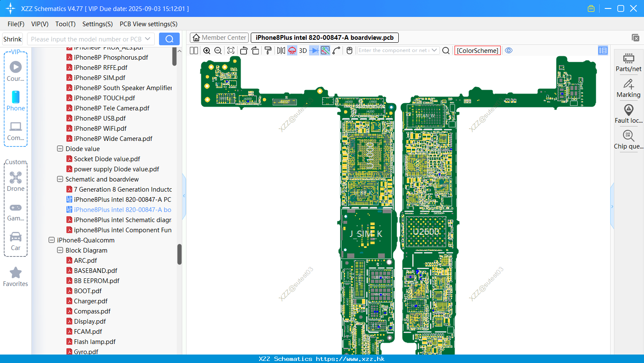Collapse the Diode value folder
Image resolution: width=644 pixels, height=363 pixels.
click(x=60, y=149)
